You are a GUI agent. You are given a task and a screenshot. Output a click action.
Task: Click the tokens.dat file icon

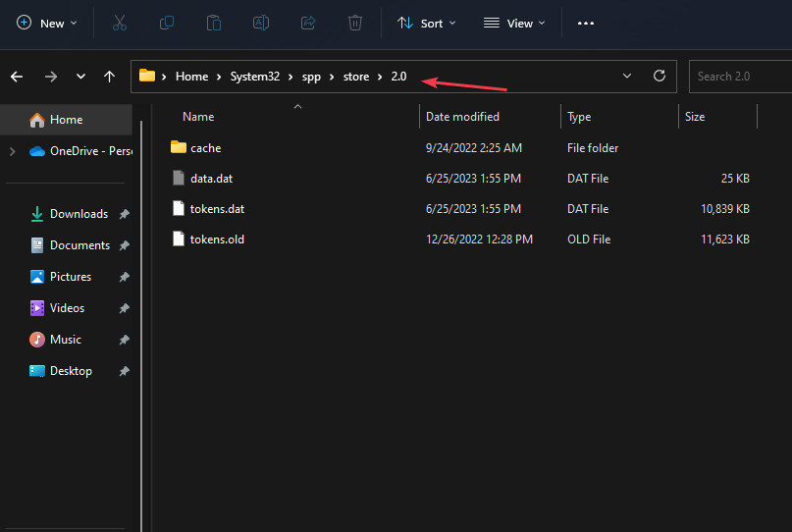click(179, 208)
